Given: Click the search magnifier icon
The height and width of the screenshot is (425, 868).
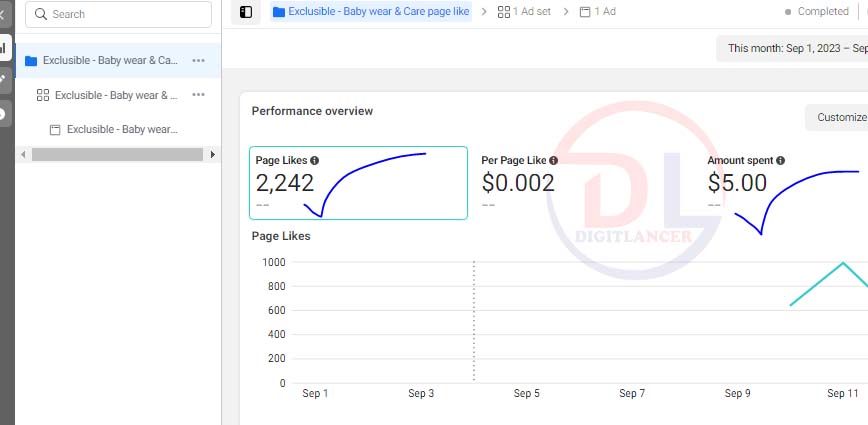Looking at the screenshot, I should tap(40, 14).
